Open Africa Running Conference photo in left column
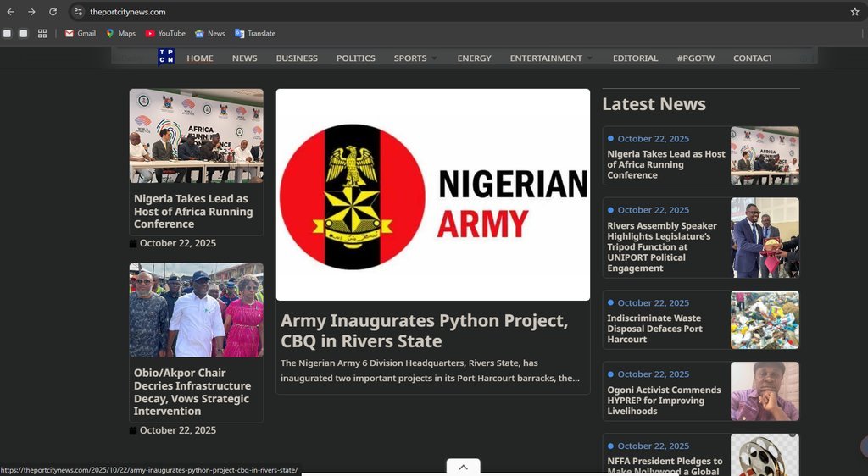Screen dimensions: 868x476 point(197,136)
